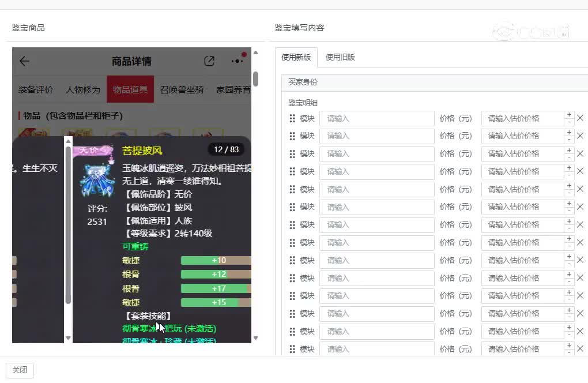The height and width of the screenshot is (383, 588).
Task: Increase the second row's price with plus
Action: 569,133
